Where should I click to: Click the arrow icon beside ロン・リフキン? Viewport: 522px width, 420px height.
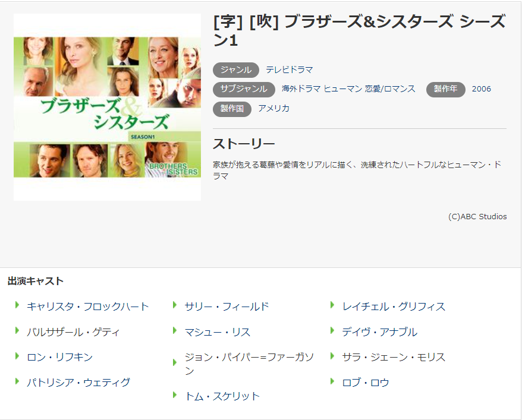(x=17, y=356)
